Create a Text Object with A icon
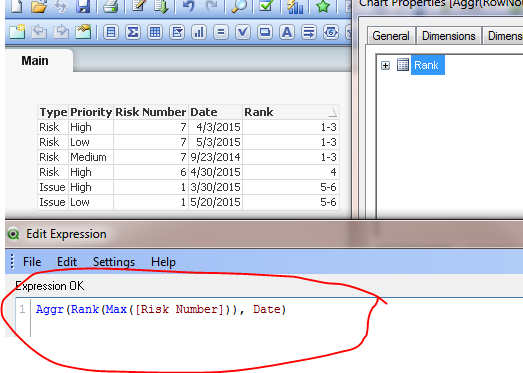The image size is (523, 373). [287, 32]
